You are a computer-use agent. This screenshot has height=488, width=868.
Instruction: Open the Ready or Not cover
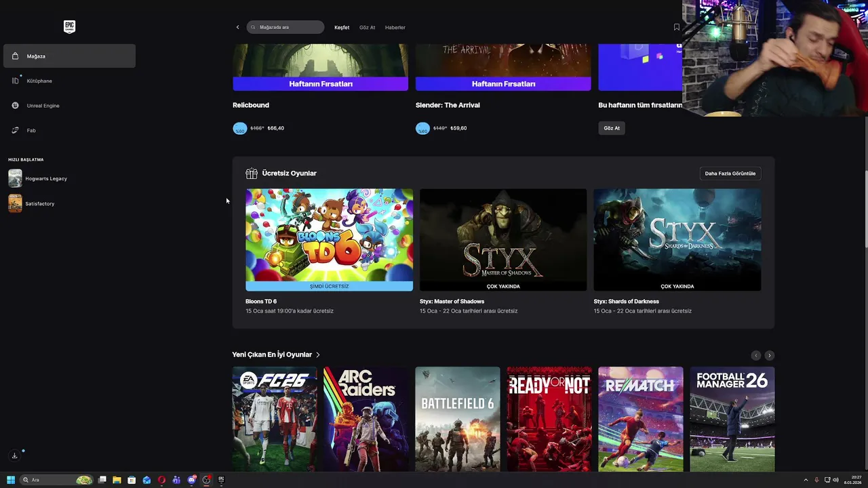coord(549,419)
